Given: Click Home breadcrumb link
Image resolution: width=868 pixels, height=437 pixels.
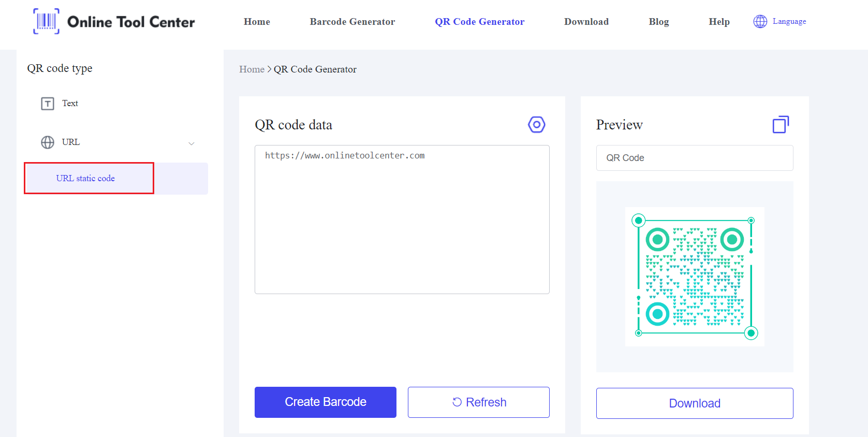Looking at the screenshot, I should coord(252,69).
